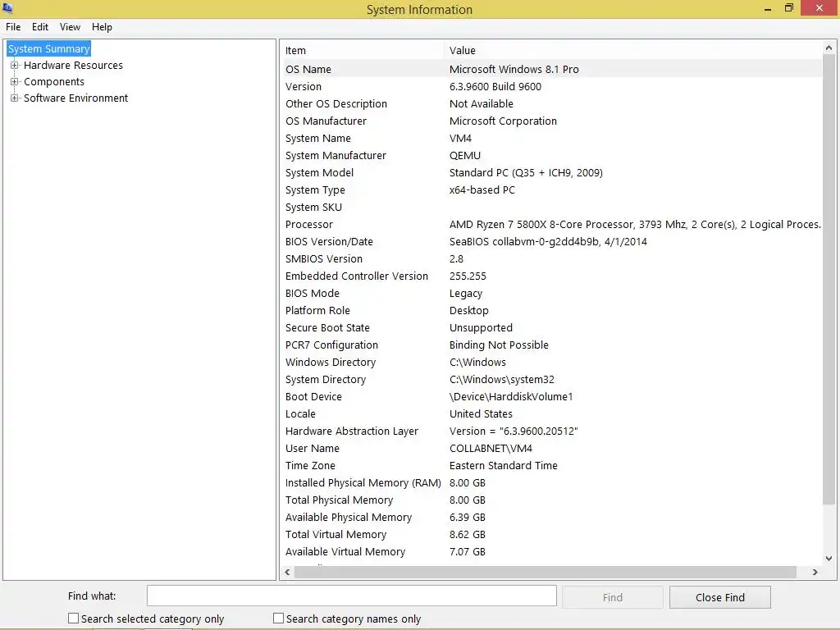Click the 'C:\Windows\system32' value
The image size is (840, 630).
pyautogui.click(x=502, y=379)
